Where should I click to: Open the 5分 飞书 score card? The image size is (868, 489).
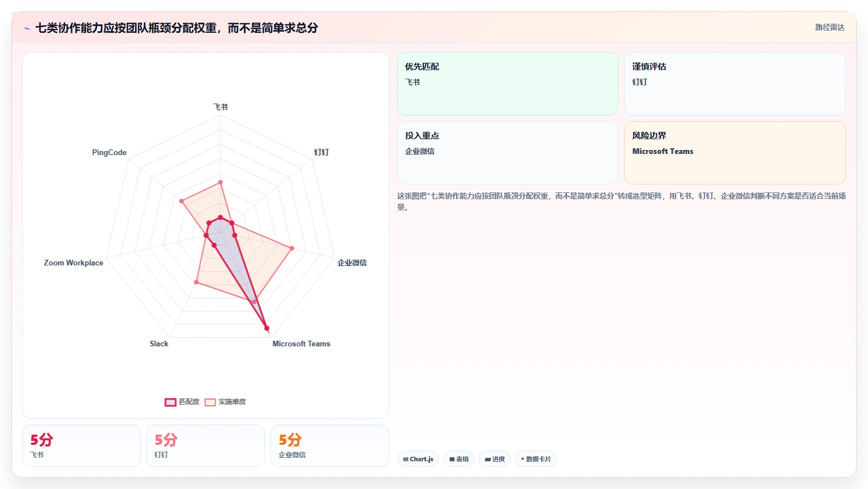(x=81, y=446)
